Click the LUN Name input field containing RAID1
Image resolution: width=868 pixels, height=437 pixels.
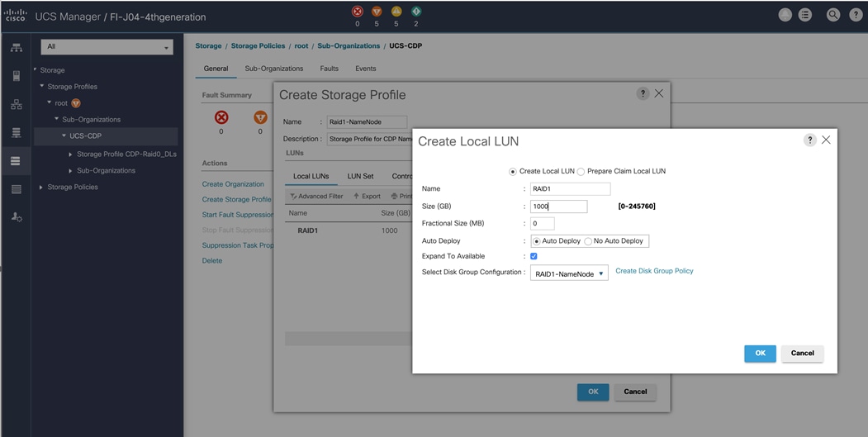click(570, 189)
